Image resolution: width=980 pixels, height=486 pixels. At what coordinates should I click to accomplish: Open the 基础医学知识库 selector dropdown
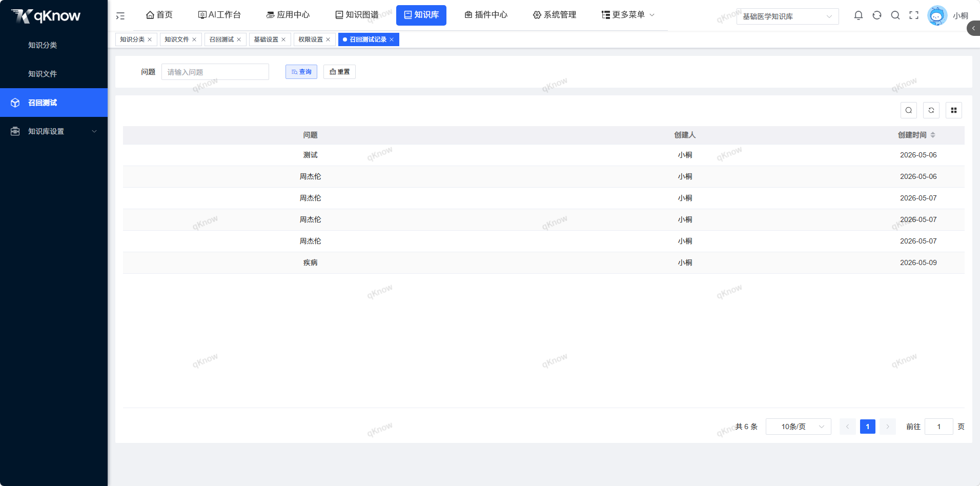point(788,16)
